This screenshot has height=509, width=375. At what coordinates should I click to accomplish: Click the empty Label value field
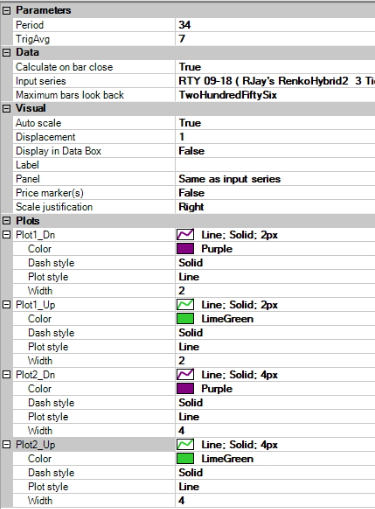275,165
